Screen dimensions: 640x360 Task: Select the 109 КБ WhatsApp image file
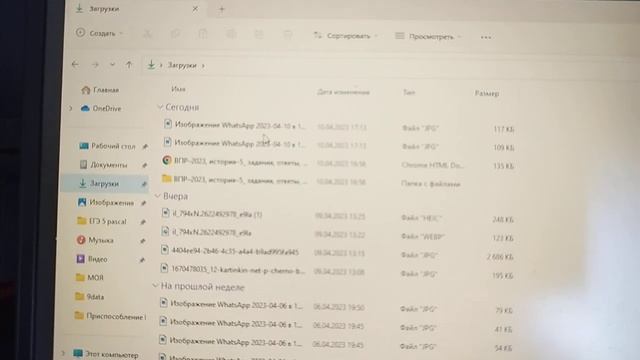pos(339,144)
